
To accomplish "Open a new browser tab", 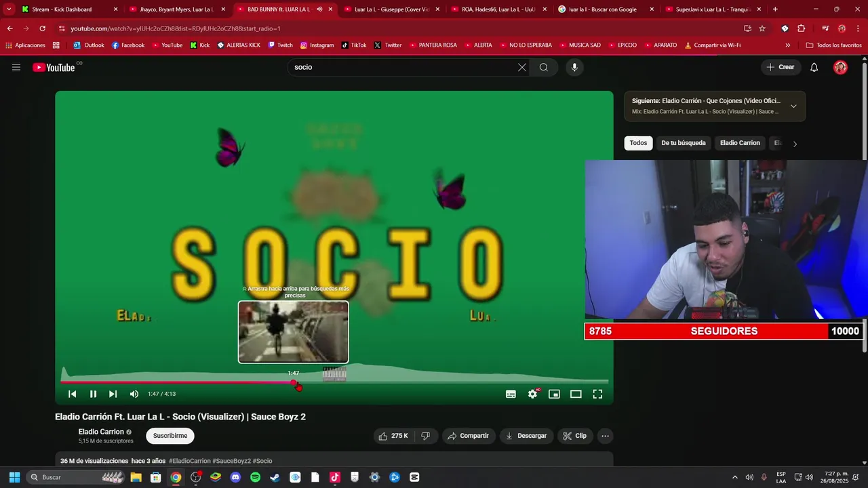I will 775,9.
